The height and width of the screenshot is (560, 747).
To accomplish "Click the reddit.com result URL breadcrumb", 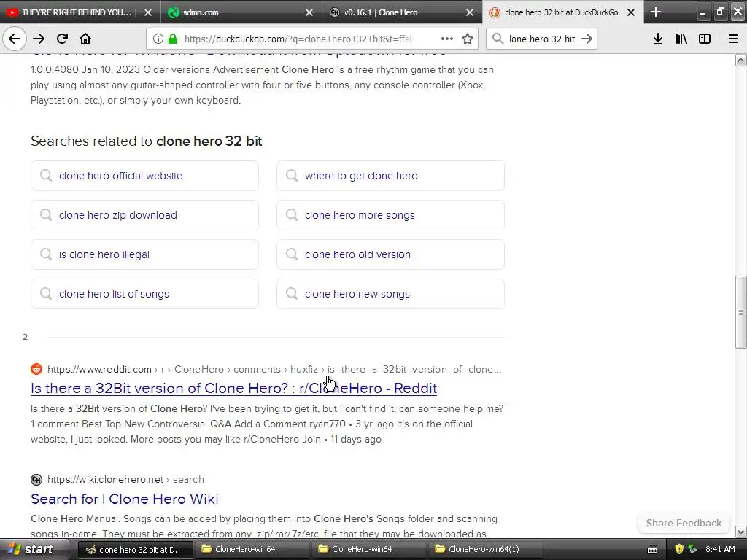I will (274, 369).
